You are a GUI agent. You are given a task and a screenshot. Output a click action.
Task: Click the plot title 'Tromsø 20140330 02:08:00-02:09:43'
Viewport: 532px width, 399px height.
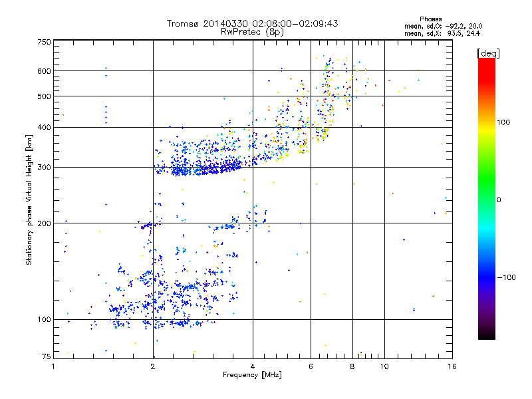click(x=252, y=23)
